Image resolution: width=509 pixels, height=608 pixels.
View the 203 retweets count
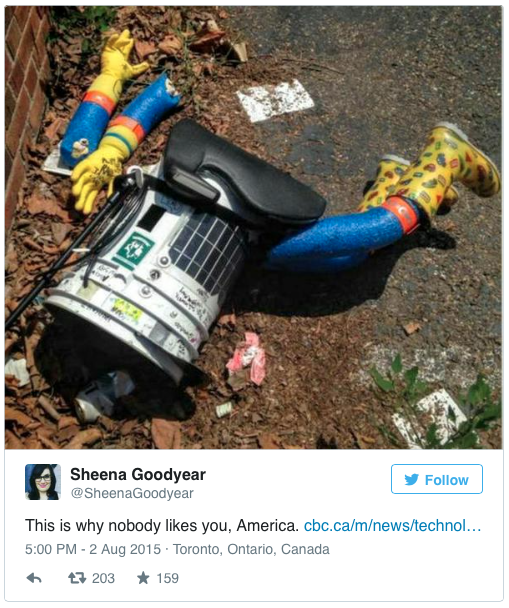tap(103, 578)
